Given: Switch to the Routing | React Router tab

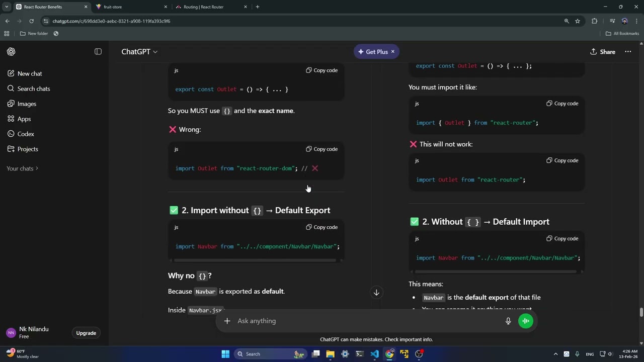Looking at the screenshot, I should (212, 7).
